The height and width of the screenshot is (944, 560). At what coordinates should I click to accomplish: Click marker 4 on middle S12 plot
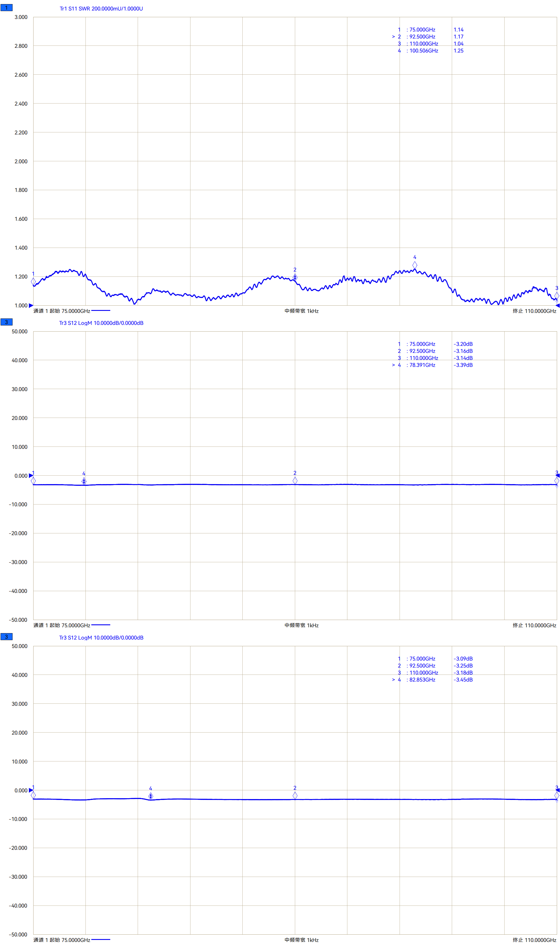click(x=84, y=481)
